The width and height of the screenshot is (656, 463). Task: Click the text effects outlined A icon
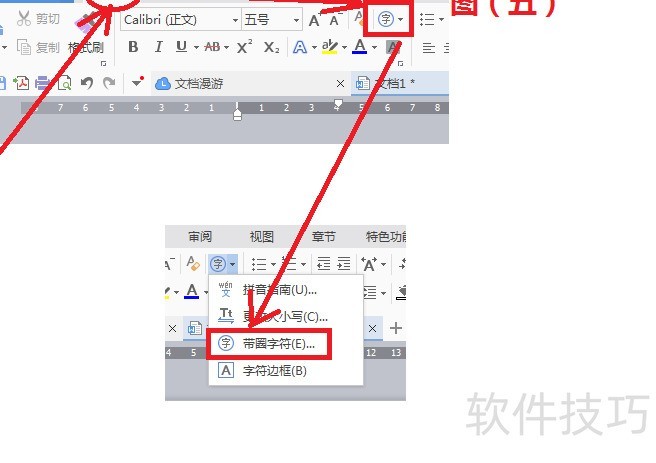[x=300, y=47]
